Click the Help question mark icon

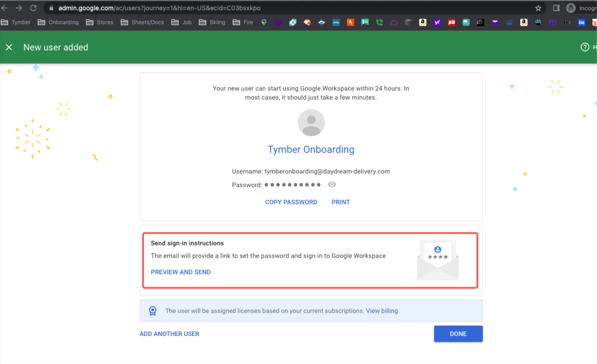(584, 47)
